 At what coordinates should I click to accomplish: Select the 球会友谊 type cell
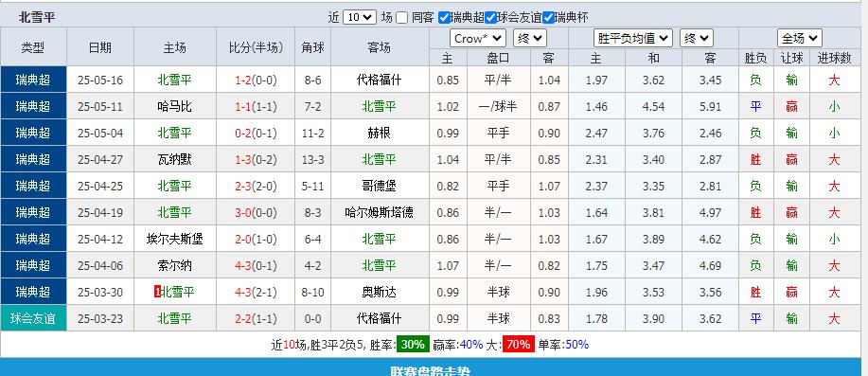(33, 318)
